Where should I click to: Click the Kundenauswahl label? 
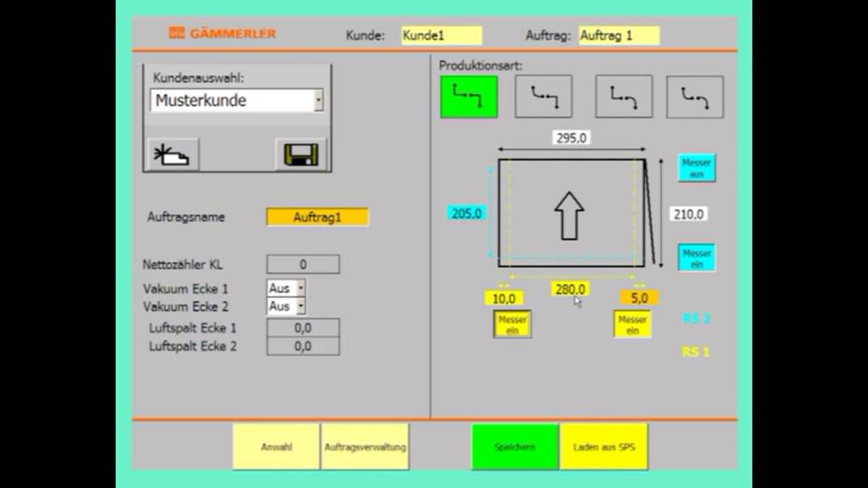click(198, 78)
